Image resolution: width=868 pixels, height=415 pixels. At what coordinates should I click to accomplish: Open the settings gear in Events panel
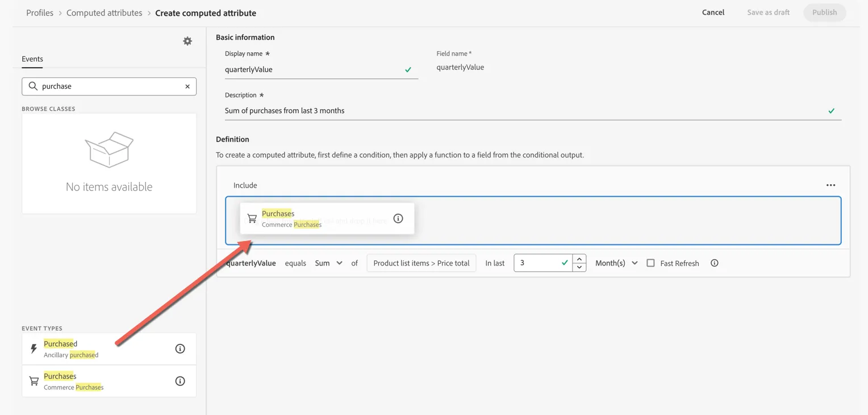tap(187, 41)
